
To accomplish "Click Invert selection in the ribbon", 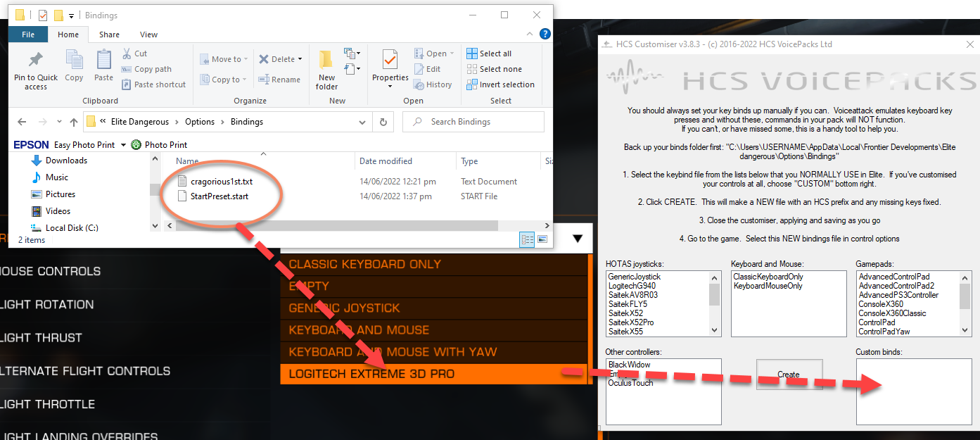I will [500, 84].
